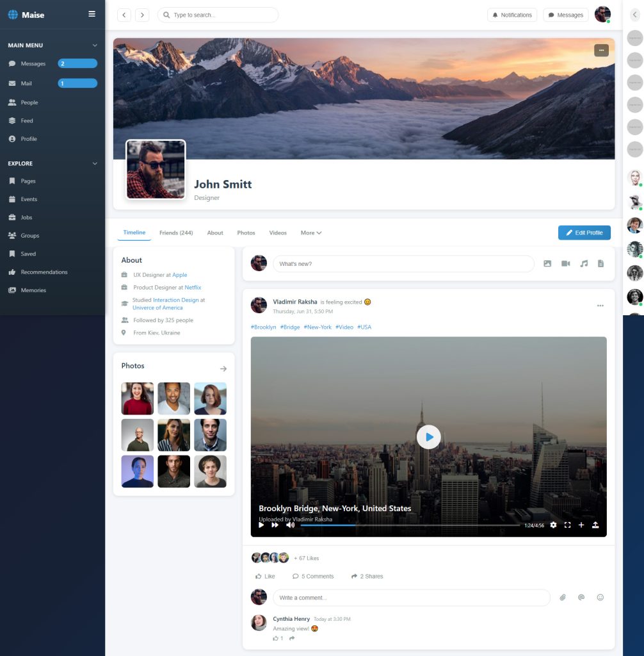This screenshot has width=644, height=656.
Task: Click the Groups people icon
Action: point(12,236)
